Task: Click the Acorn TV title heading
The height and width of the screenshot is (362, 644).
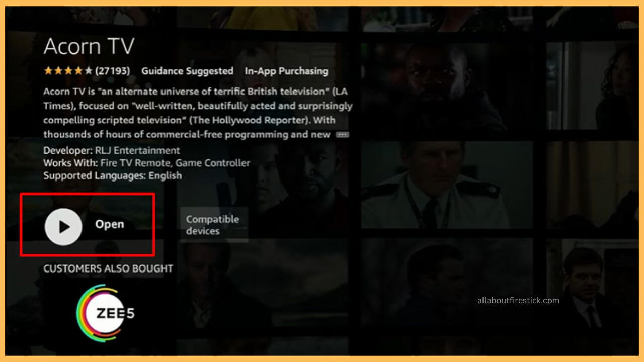Action: pos(89,46)
